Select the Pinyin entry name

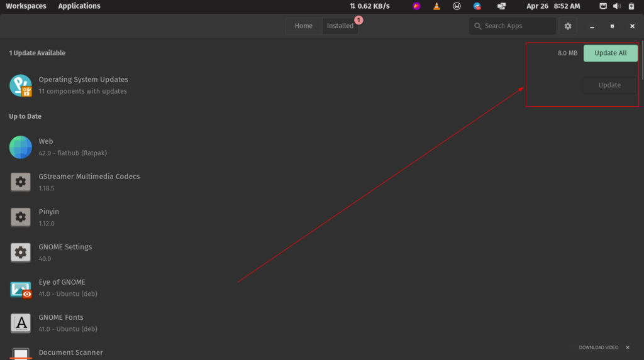coord(49,212)
